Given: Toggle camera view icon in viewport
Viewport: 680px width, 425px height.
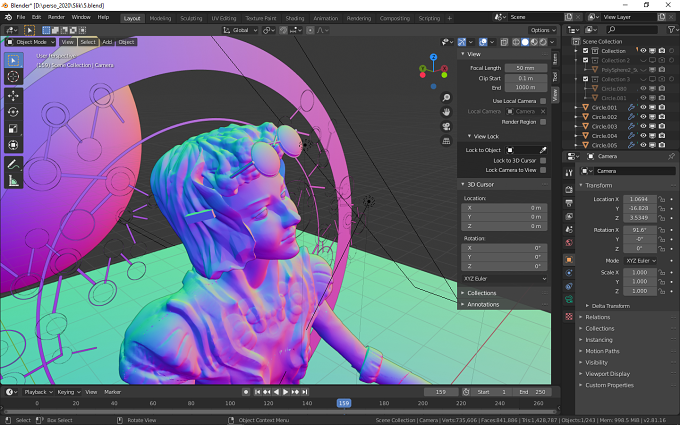Looking at the screenshot, I should 446,127.
